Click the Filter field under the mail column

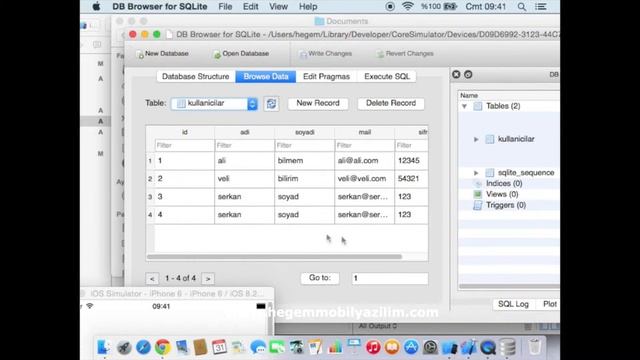(x=364, y=145)
